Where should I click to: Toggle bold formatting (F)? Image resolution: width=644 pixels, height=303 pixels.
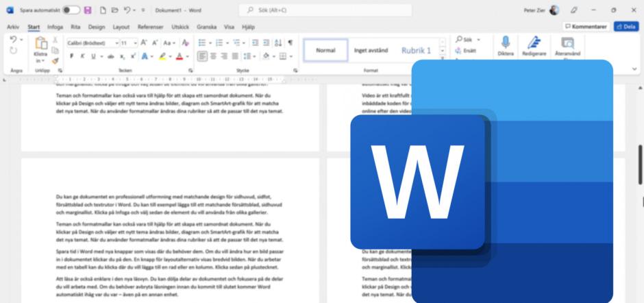71,56
